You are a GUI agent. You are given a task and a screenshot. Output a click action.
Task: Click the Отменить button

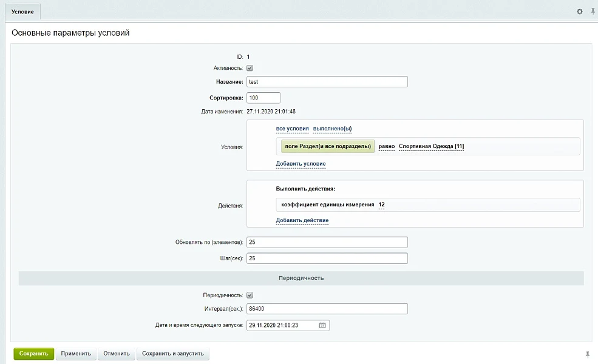pyautogui.click(x=117, y=354)
